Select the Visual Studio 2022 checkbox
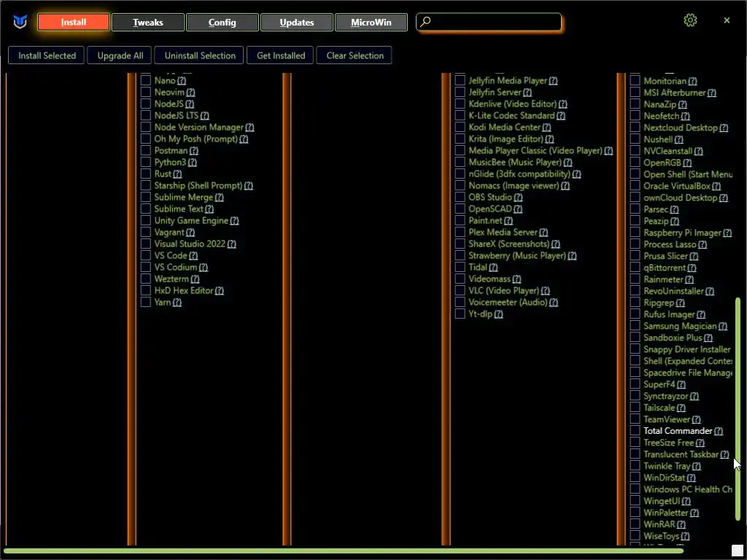Screen dimensions: 747x560 tap(146, 244)
